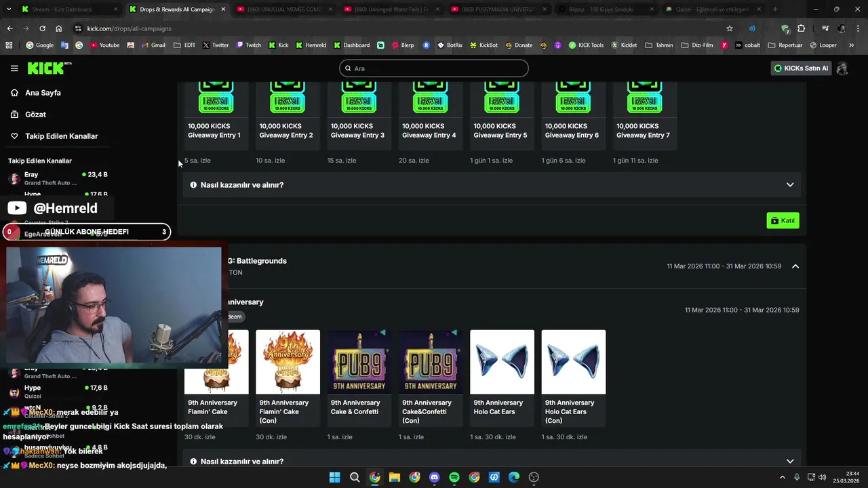Open Spotify from the taskbar
Screen dimensions: 868x488
(454, 477)
